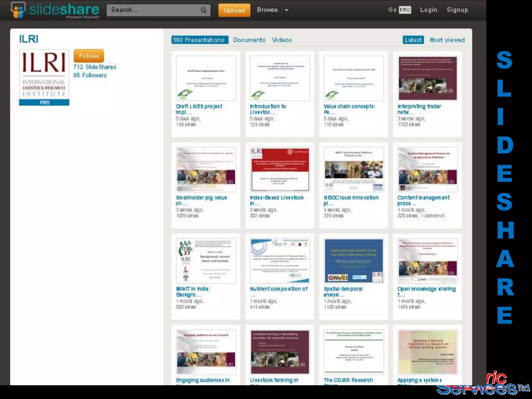This screenshot has height=399, width=532.
Task: Expand the Browse dropdown arrow
Action: coord(287,10)
